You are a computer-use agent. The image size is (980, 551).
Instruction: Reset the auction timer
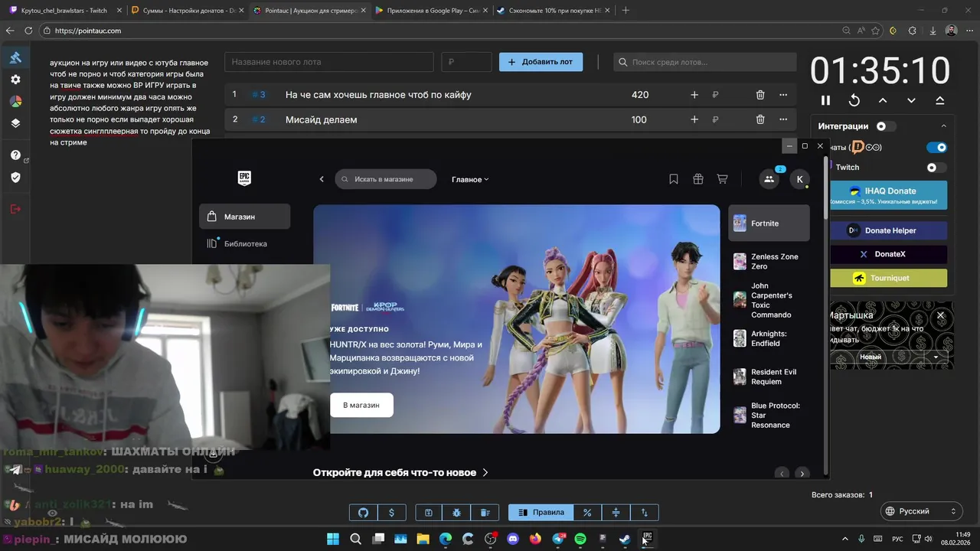click(x=854, y=100)
